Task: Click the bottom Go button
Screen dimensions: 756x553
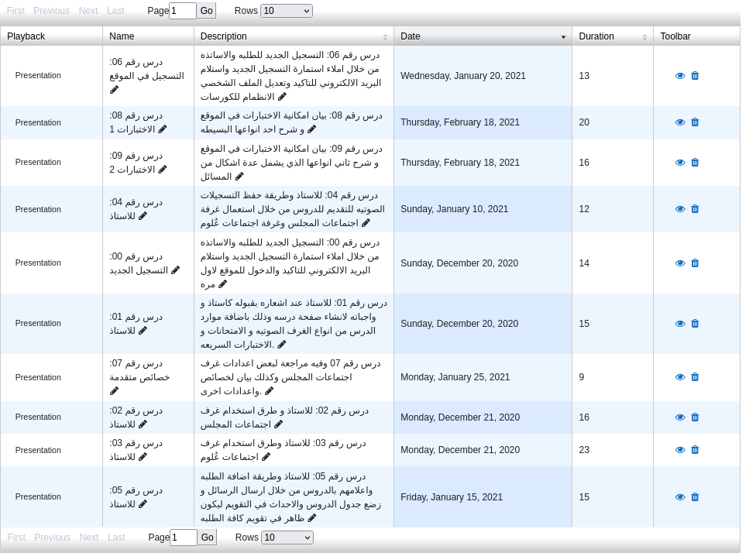Action: (x=208, y=537)
